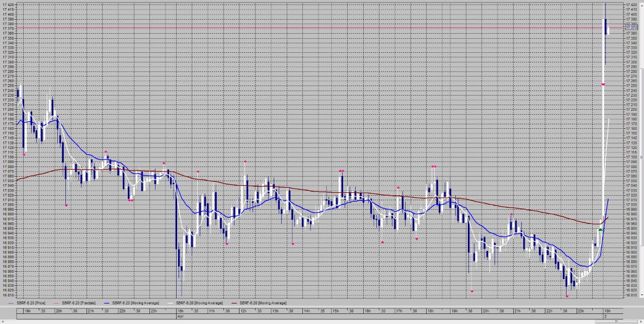Click the horizontal scrollbar right arrow
The height and width of the screenshot is (324, 644).
pyautogui.click(x=641, y=321)
